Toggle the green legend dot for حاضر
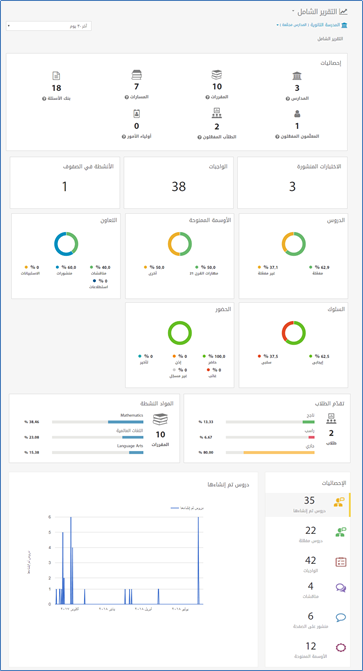The width and height of the screenshot is (363, 671). point(204,356)
